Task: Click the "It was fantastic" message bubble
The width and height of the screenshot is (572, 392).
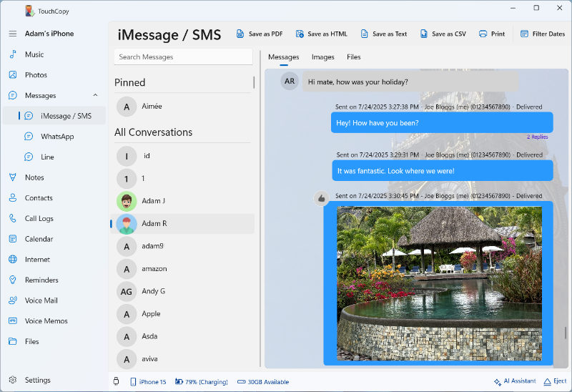Action: pos(443,170)
